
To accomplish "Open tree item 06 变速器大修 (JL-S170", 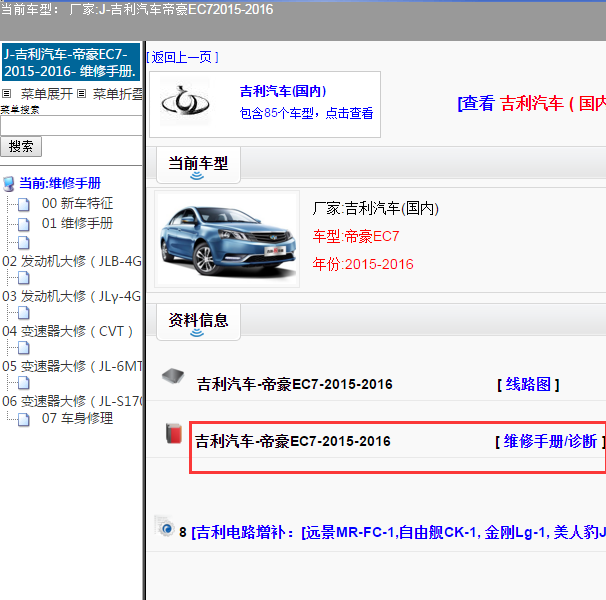I will (72, 401).
